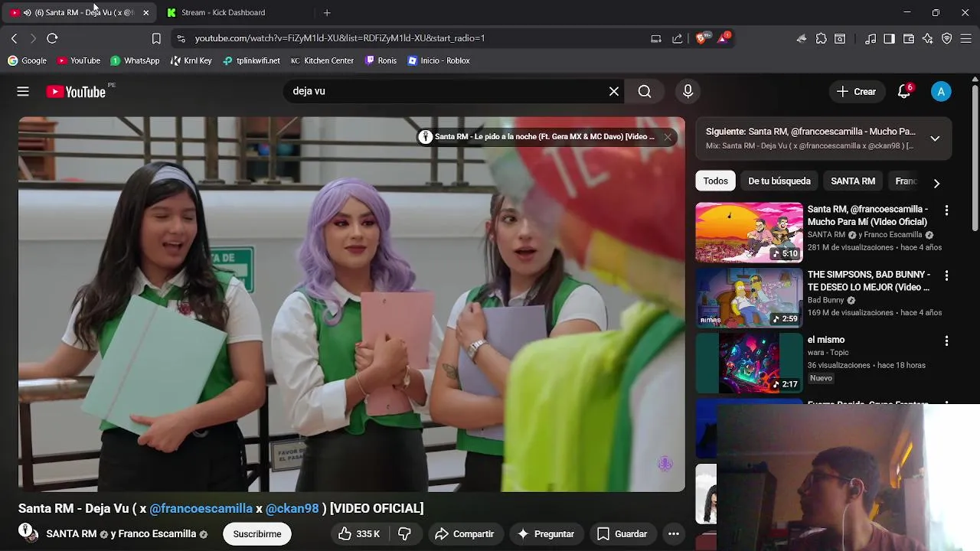Open the Kitchen Center bookmark
Image resolution: width=980 pixels, height=551 pixels.
pyautogui.click(x=322, y=60)
